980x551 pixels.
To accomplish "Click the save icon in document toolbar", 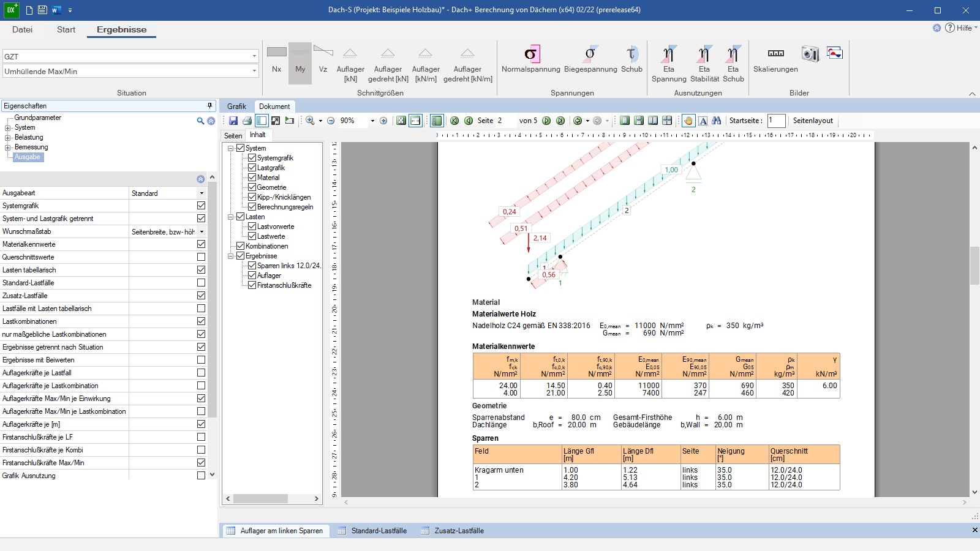I will [x=233, y=121].
